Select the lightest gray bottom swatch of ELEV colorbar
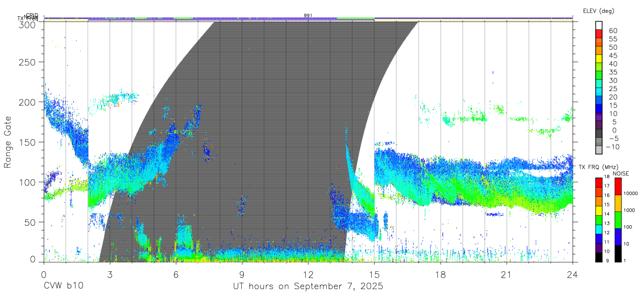Viewport: 644px width, 297px height. [x=598, y=150]
